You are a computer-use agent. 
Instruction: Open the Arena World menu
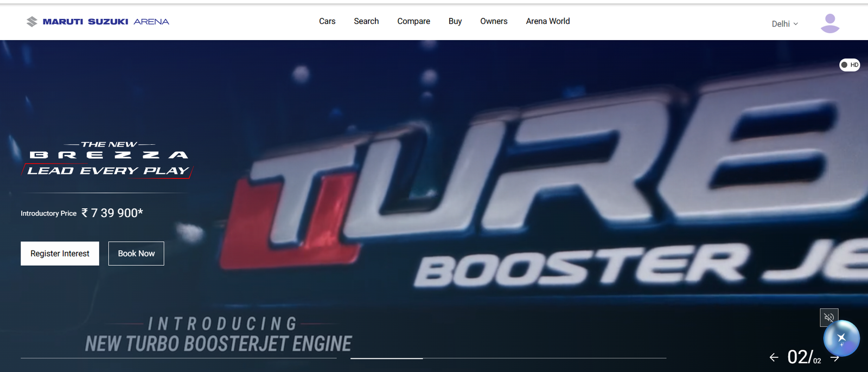click(548, 21)
